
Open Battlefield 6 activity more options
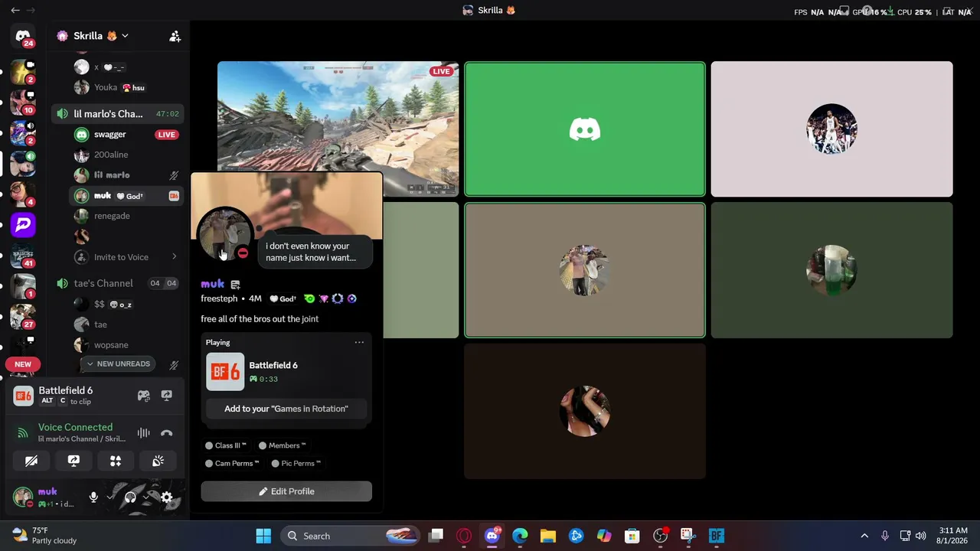coord(359,342)
